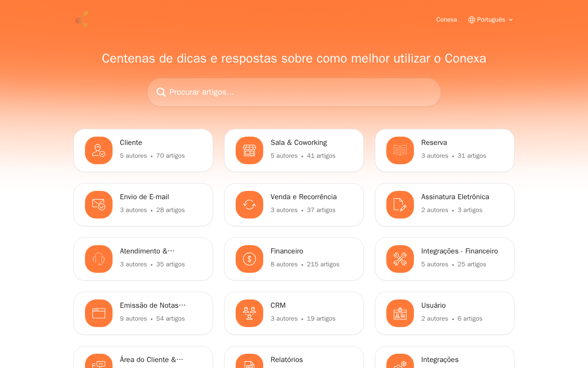Click the '8 autores • 215 artigos' text

[305, 264]
